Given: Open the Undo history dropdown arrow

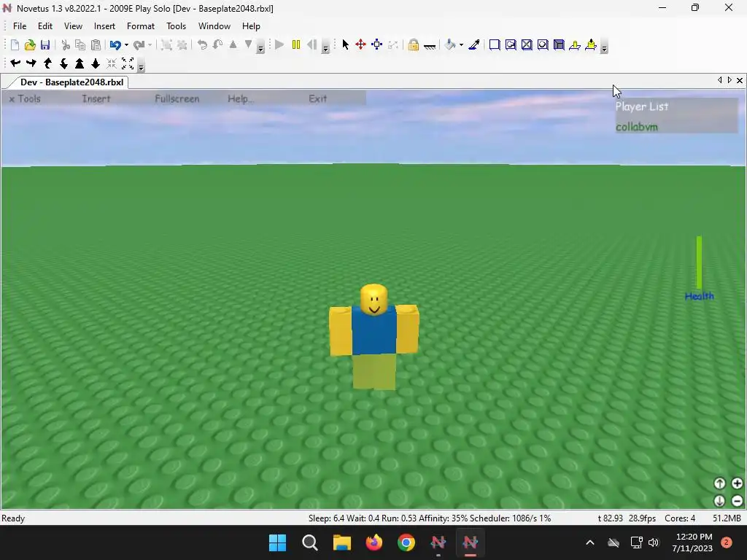Looking at the screenshot, I should coord(126,44).
